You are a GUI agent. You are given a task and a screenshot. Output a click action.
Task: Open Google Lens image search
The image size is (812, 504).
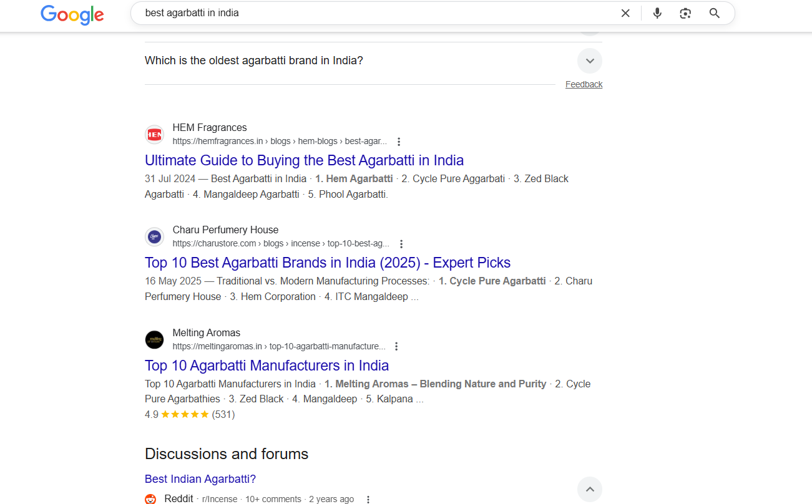(685, 13)
